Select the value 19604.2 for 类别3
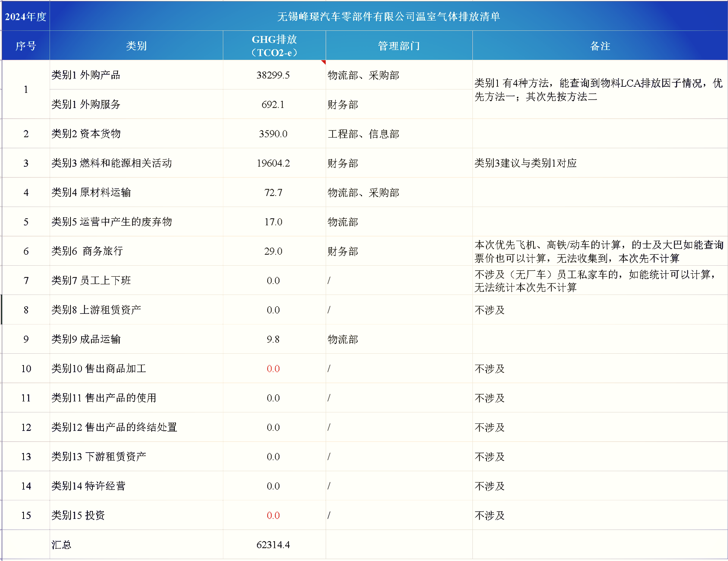Image resolution: width=728 pixels, height=561 pixels. (274, 163)
